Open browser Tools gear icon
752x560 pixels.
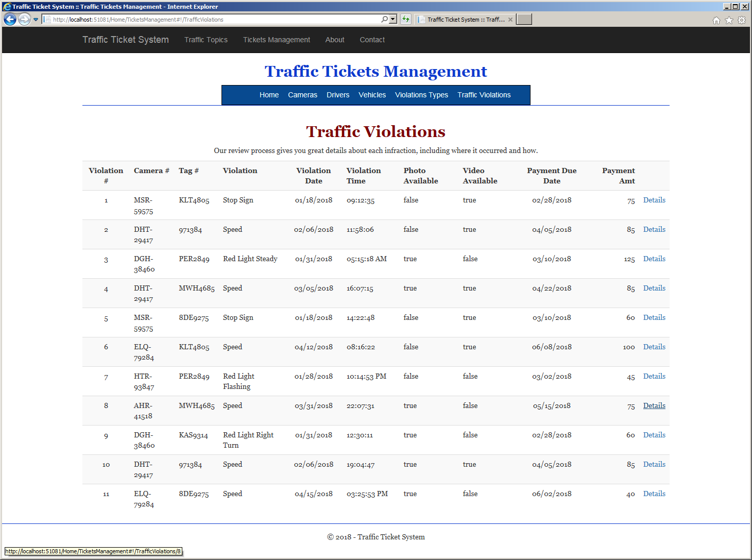pyautogui.click(x=742, y=20)
